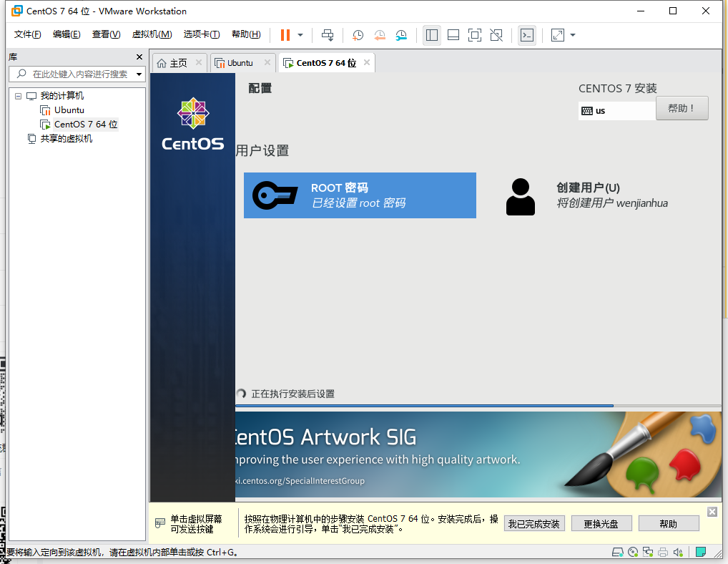Close the Ubuntu tab
Image resolution: width=728 pixels, height=564 pixels.
[267, 62]
